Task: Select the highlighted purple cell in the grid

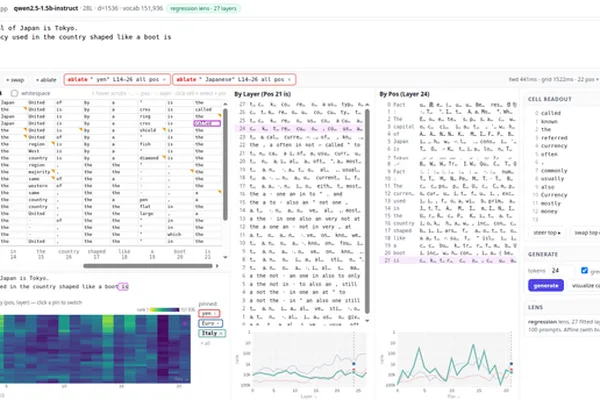Action: [x=207, y=123]
